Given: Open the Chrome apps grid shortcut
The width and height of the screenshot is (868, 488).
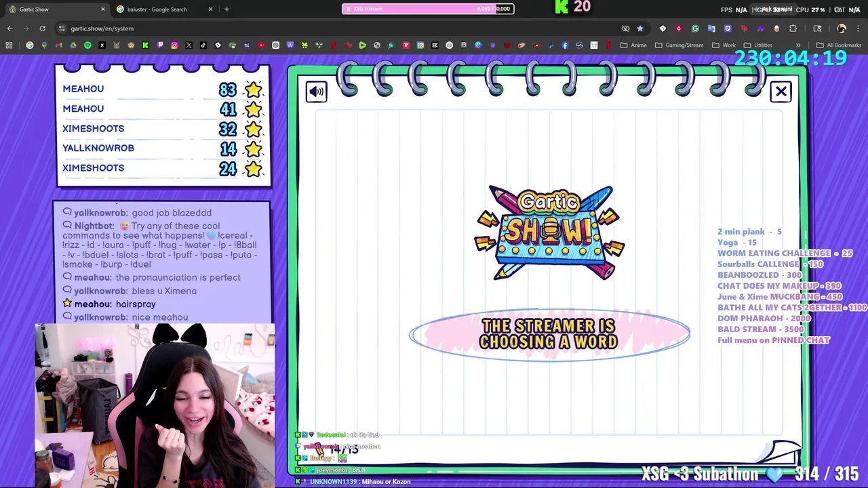Looking at the screenshot, I should coord(9,45).
